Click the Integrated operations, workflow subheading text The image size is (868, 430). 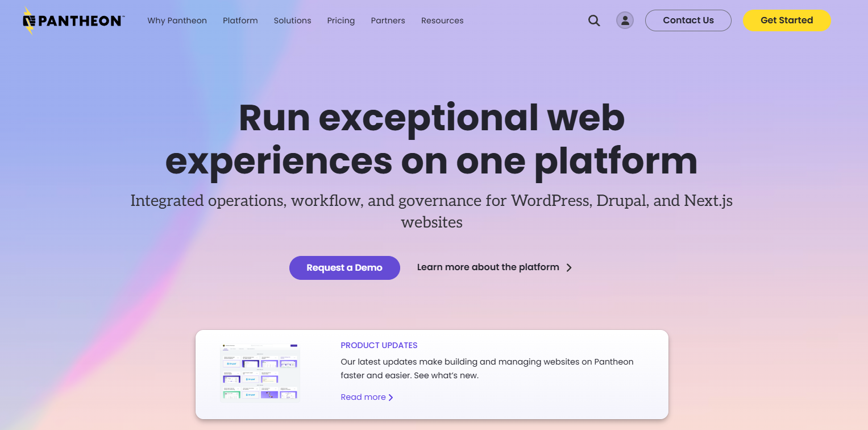431,211
